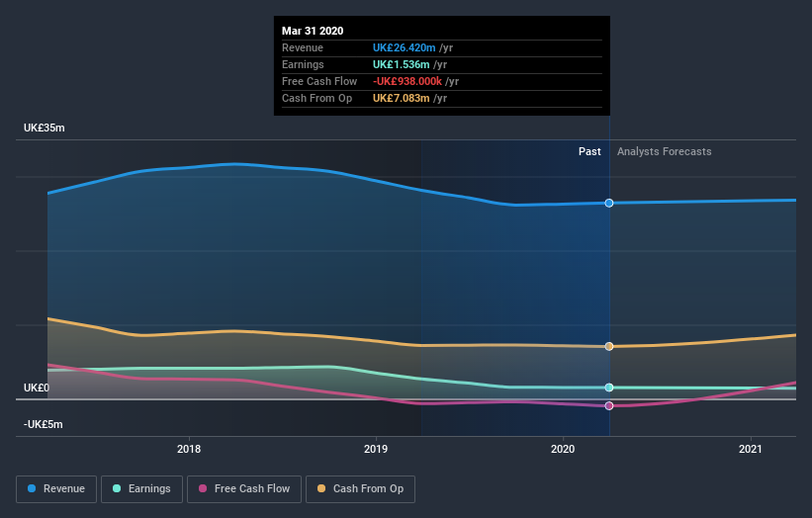
Task: Click the pink Free Cash Flow legend dot
Action: [x=203, y=488]
